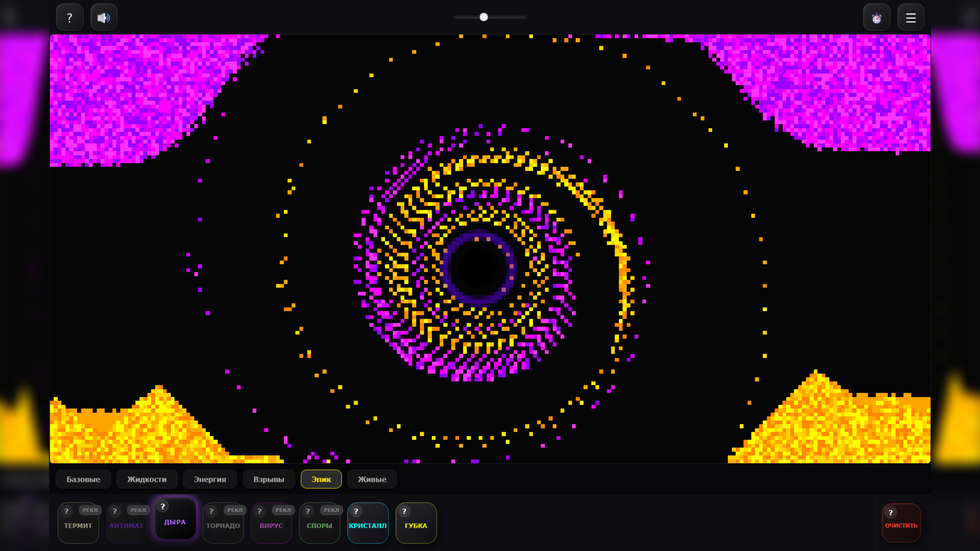Open the Взрывы category
Screen dimensions: 980x551
point(269,479)
